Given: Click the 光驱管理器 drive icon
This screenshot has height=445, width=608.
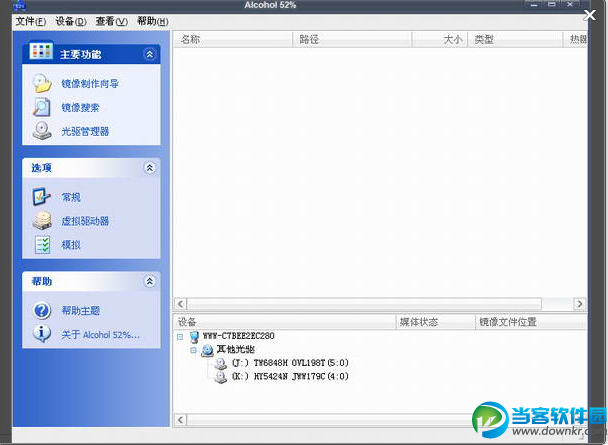Looking at the screenshot, I should tap(41, 131).
